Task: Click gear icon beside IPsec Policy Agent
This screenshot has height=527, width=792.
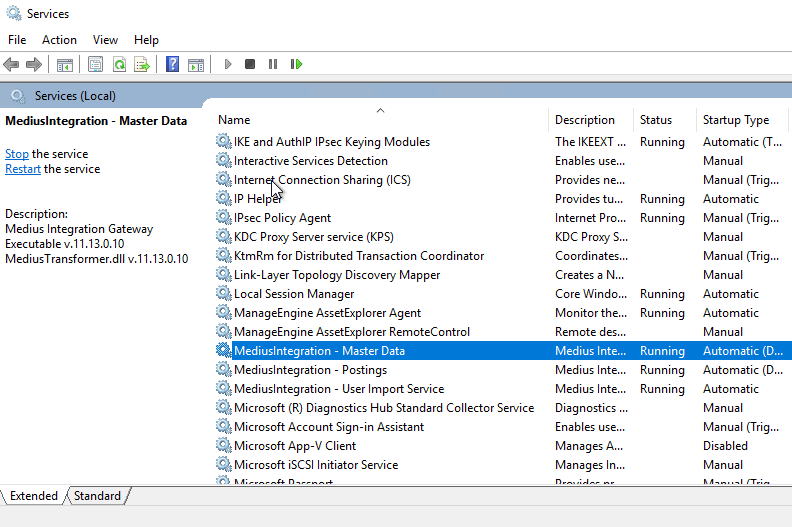Action: tap(223, 217)
